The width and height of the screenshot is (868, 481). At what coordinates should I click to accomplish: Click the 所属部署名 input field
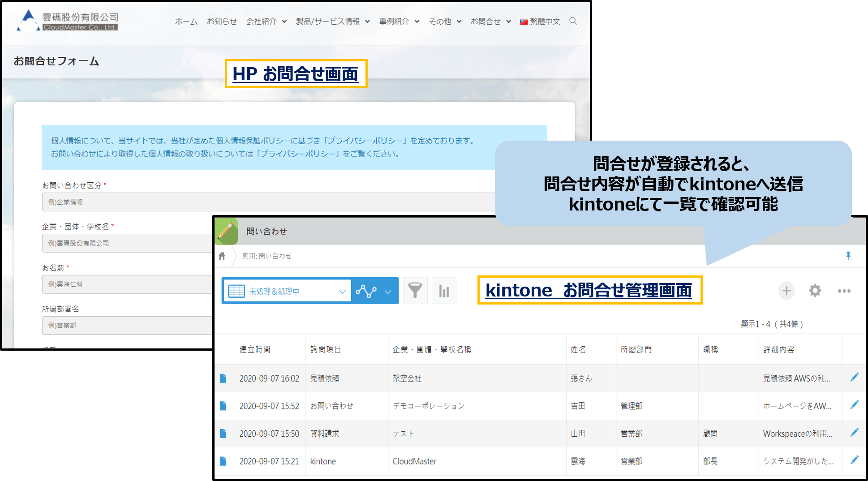point(128,326)
